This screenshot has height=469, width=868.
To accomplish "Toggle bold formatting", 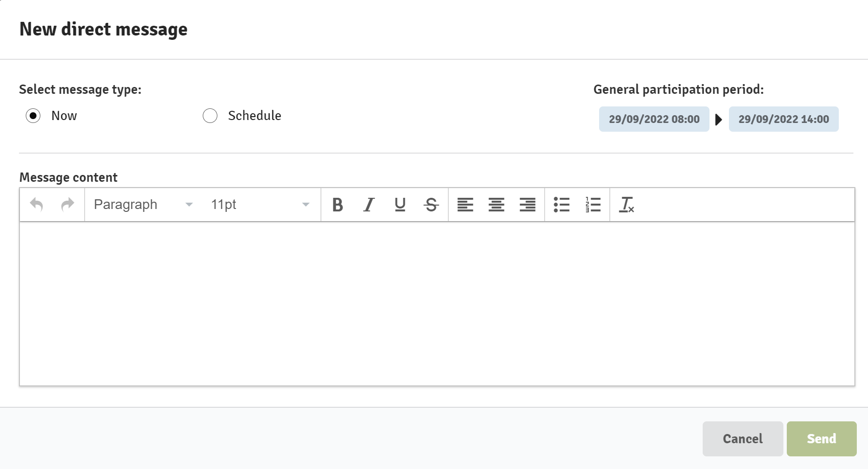I will (337, 205).
